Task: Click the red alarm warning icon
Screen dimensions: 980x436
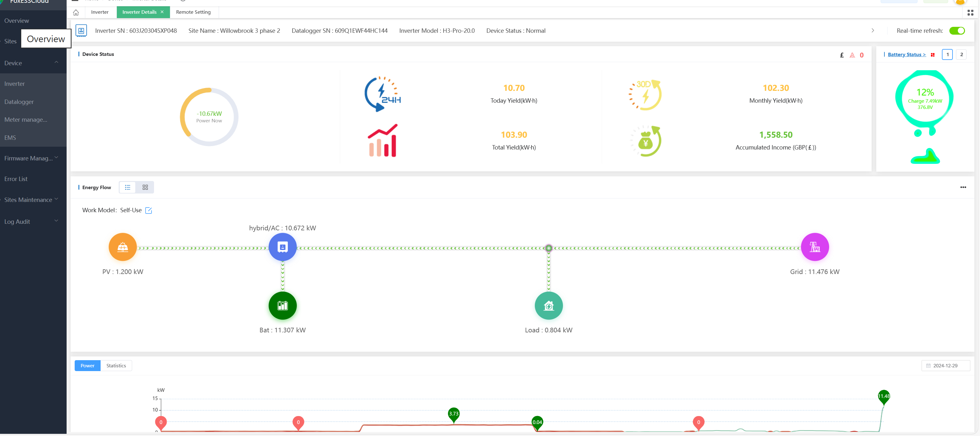Action: coord(852,55)
